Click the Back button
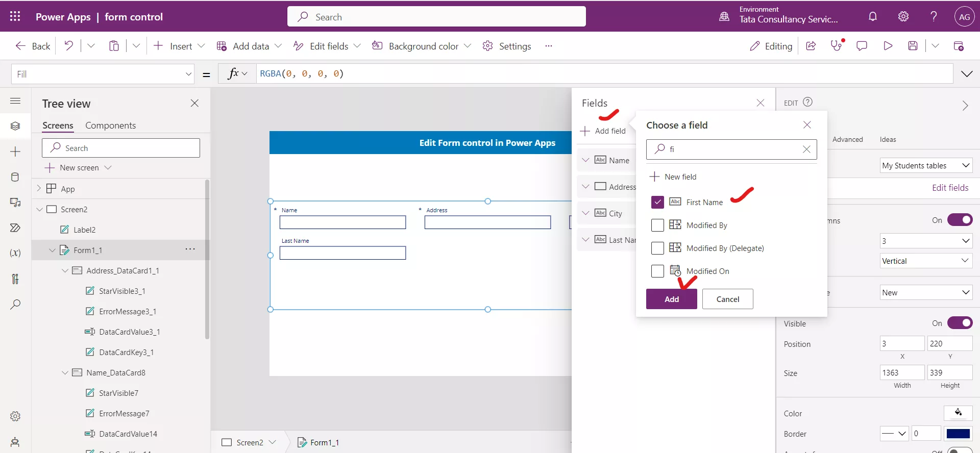The width and height of the screenshot is (980, 453). coord(33,46)
